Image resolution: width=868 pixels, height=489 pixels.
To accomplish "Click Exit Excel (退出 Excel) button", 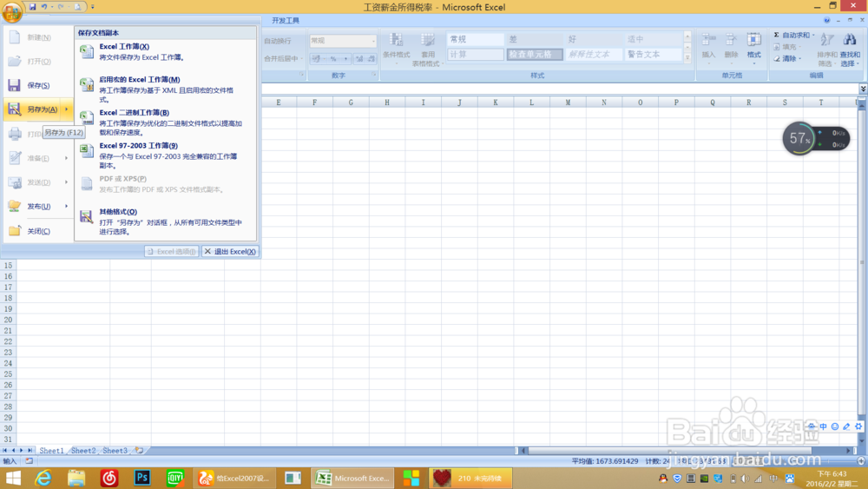I will coord(230,251).
